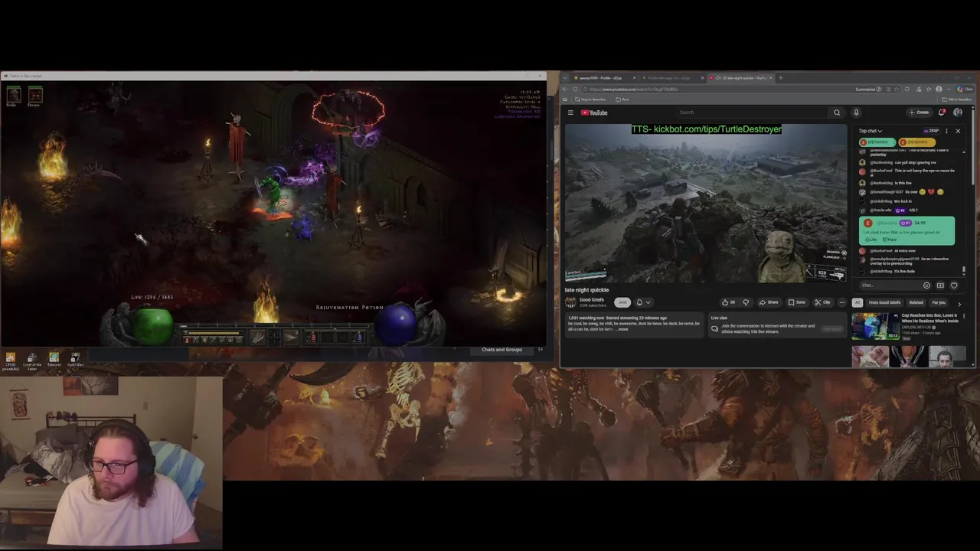Click the YouTube logo

[x=594, y=112]
